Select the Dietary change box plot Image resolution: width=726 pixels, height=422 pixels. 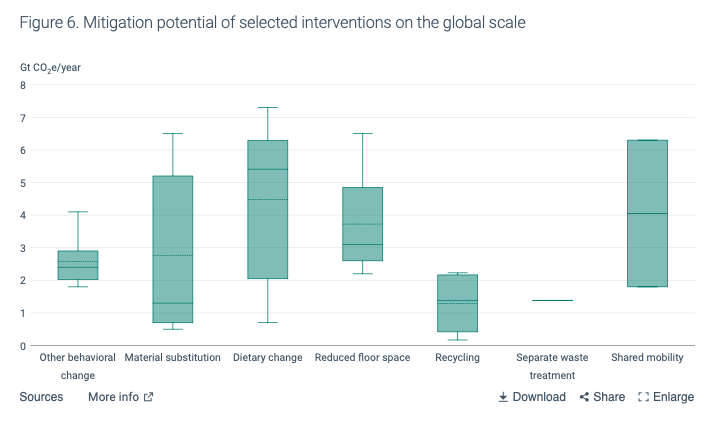pos(268,209)
